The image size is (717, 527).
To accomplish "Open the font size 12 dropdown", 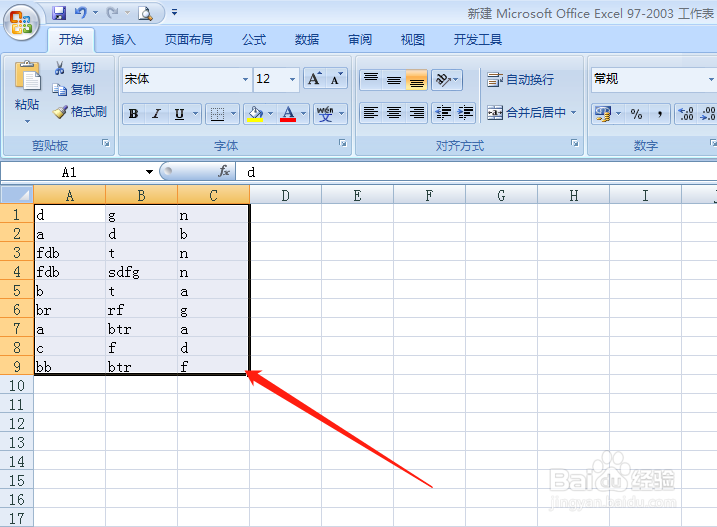I will tap(292, 79).
